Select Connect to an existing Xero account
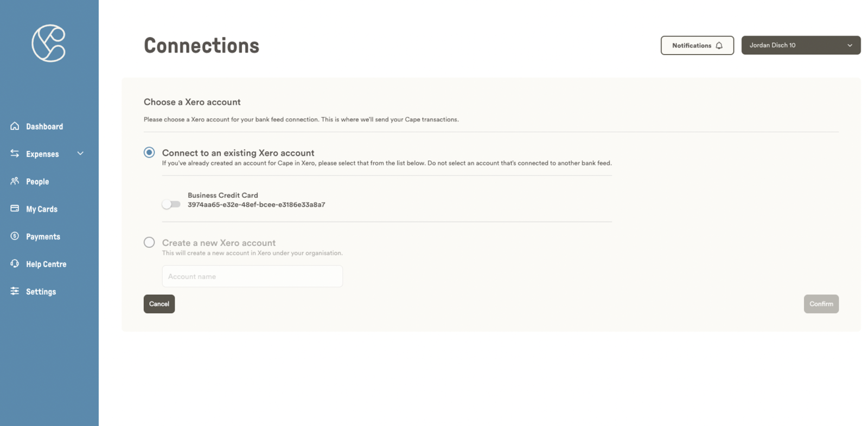 click(149, 153)
